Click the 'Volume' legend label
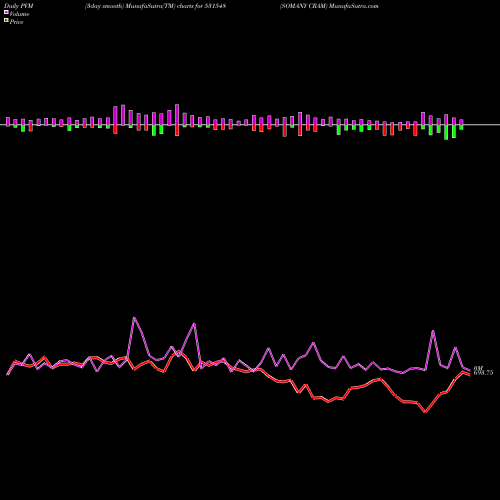 [19, 14]
